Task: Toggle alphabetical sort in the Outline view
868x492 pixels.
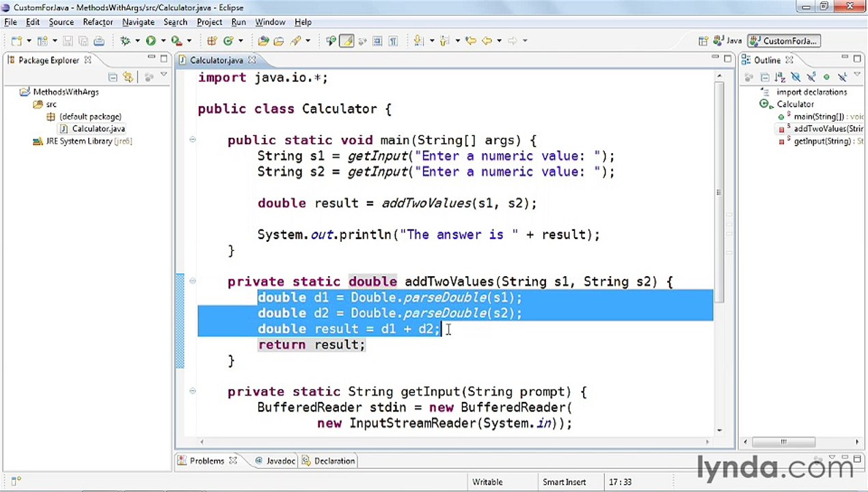Action: click(780, 77)
